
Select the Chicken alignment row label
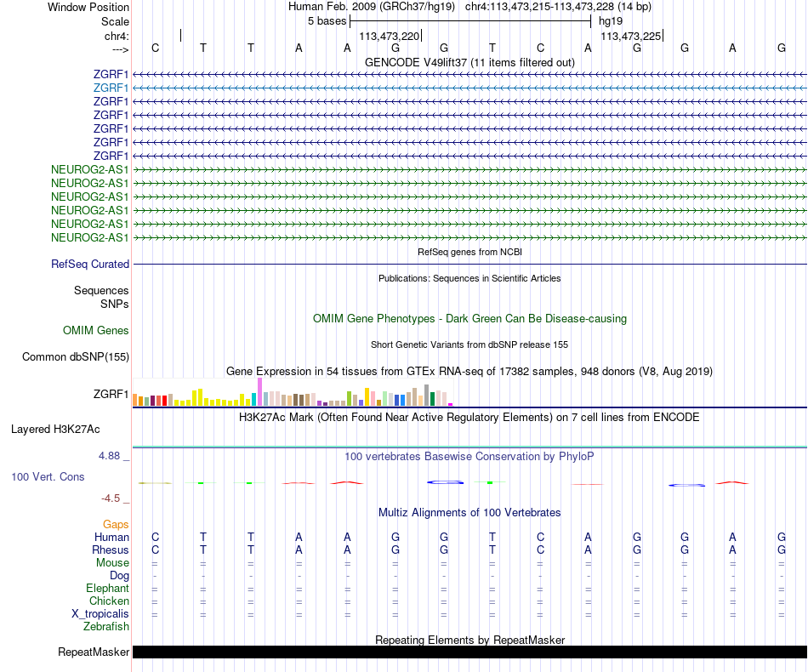tap(109, 601)
